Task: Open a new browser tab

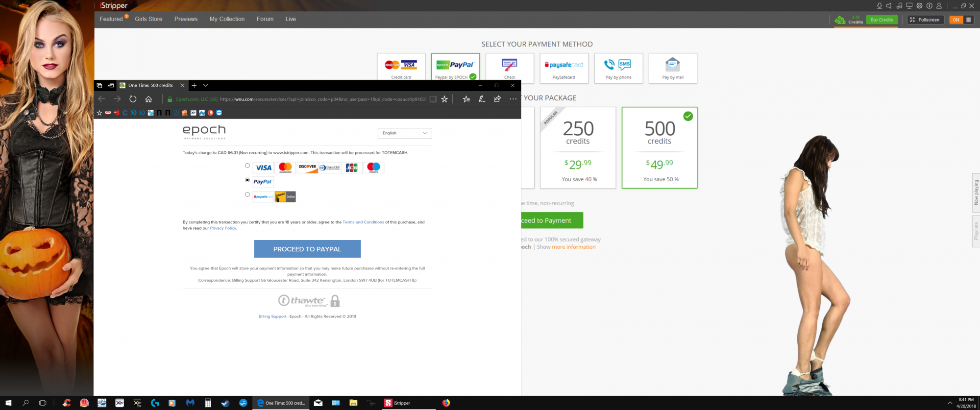Action: point(194,85)
